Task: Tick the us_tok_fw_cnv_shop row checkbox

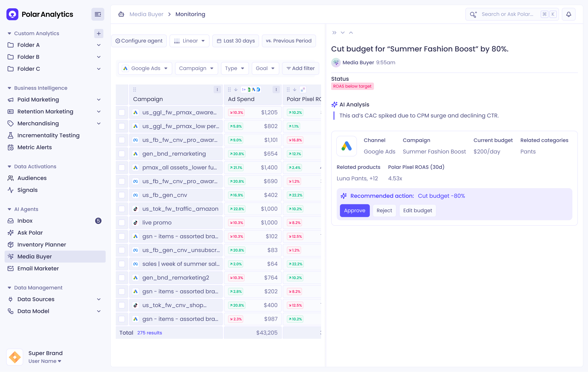Action: [122, 305]
